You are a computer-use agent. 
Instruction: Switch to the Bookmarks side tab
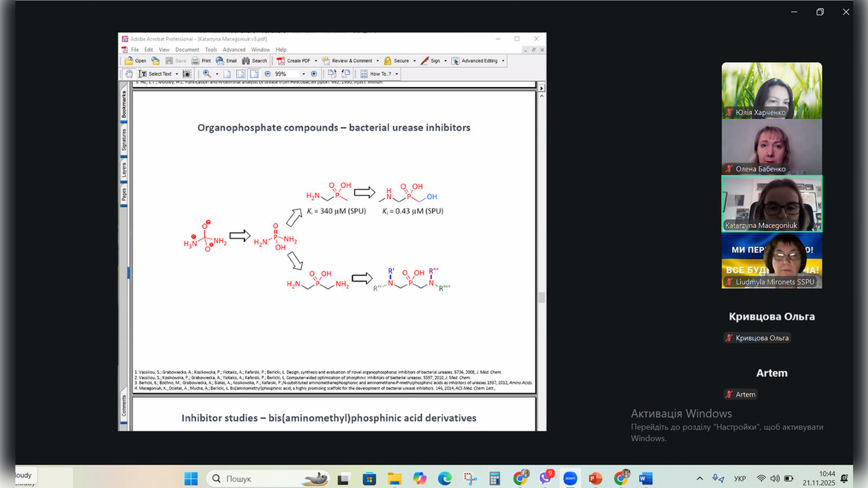tap(124, 104)
